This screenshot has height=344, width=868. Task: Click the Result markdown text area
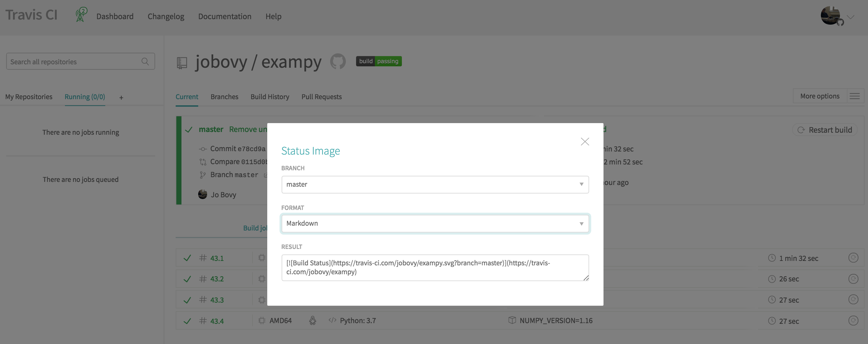[x=435, y=268]
